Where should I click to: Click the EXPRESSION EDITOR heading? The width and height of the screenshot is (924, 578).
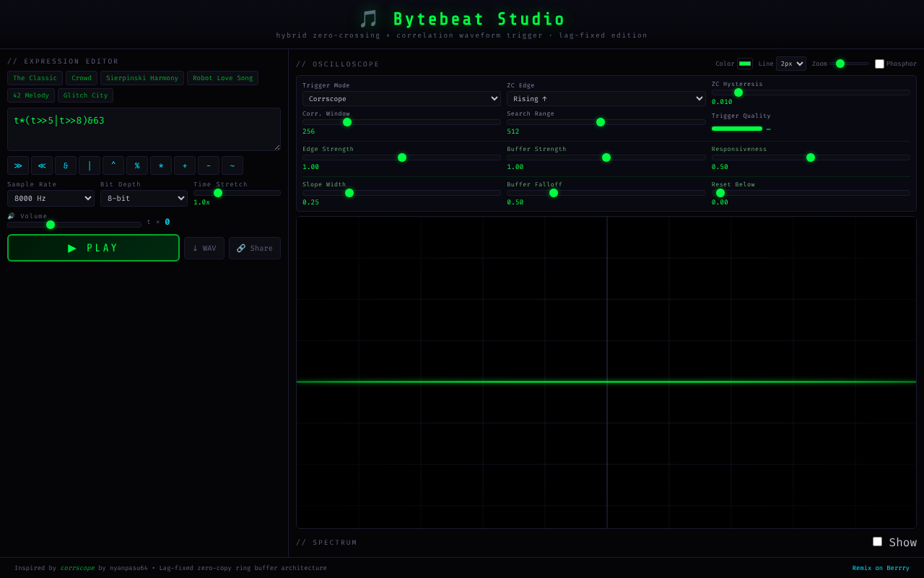coord(63,61)
